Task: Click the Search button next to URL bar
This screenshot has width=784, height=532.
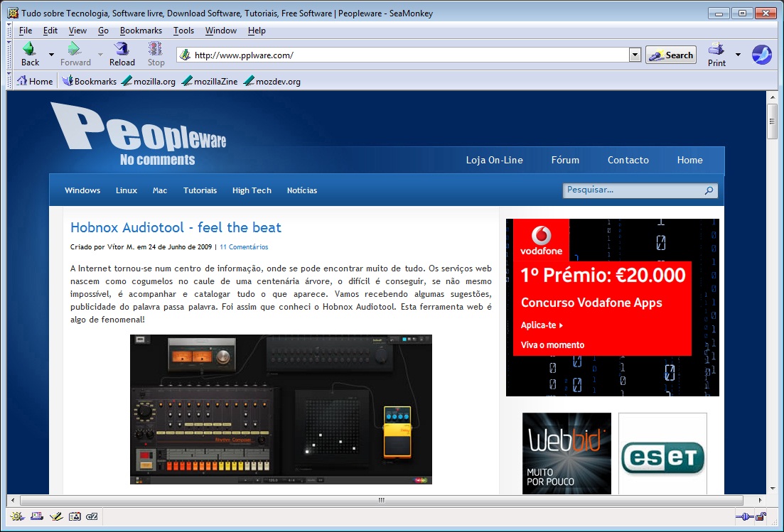Action: [670, 55]
